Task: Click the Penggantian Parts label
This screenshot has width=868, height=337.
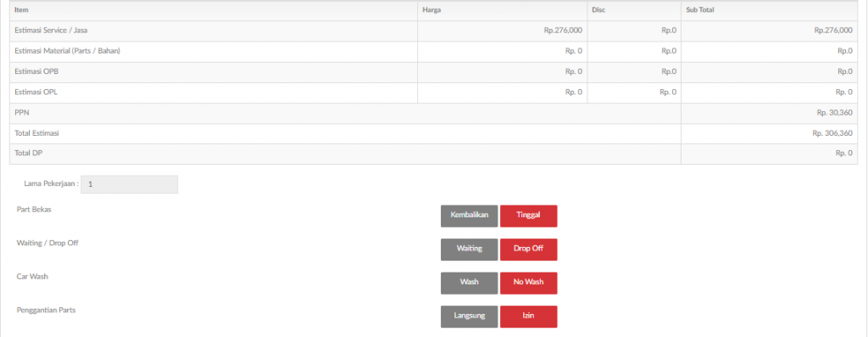Action: point(46,310)
